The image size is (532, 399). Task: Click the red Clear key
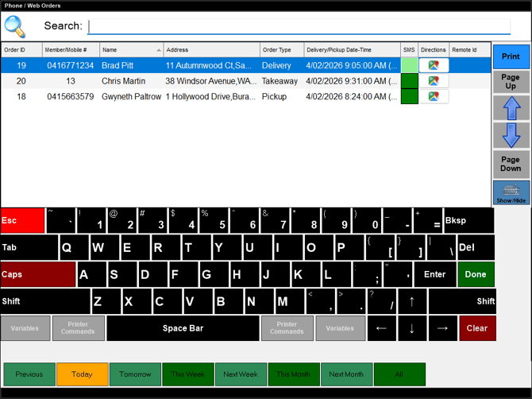click(x=477, y=328)
